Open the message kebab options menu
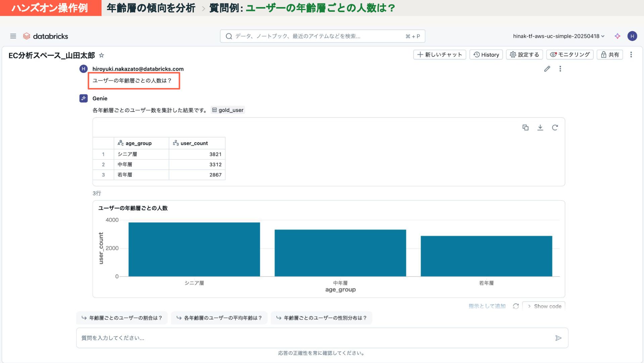Image resolution: width=644 pixels, height=363 pixels. click(560, 69)
